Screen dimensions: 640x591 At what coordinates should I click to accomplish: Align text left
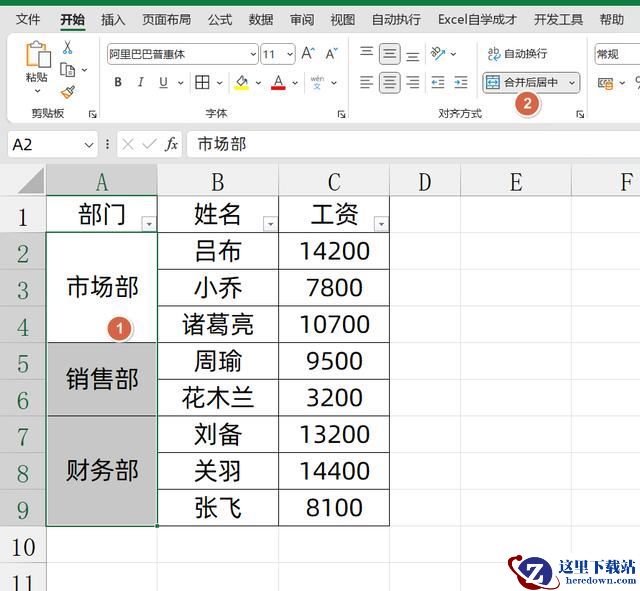(x=366, y=82)
